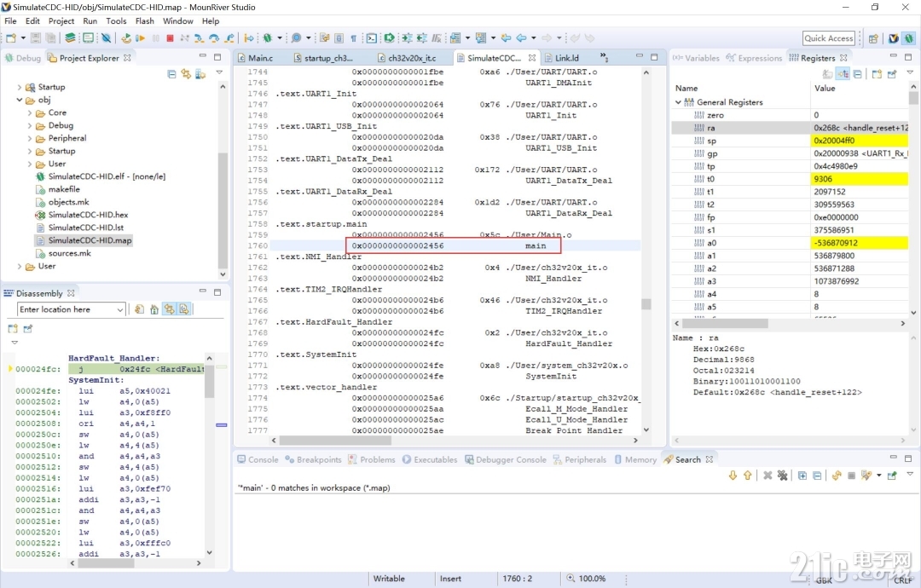Click Expand All icon in Search view
The image size is (921, 588).
point(802,476)
